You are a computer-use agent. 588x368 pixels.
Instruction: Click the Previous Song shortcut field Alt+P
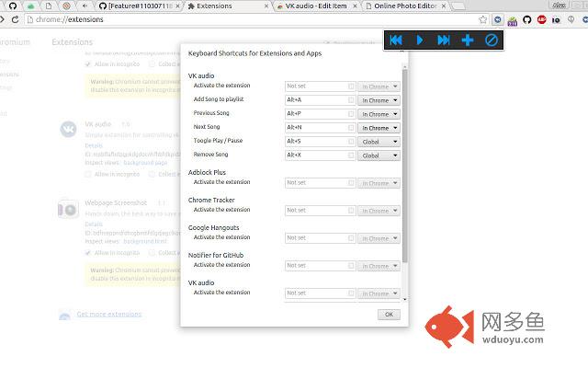pos(320,114)
